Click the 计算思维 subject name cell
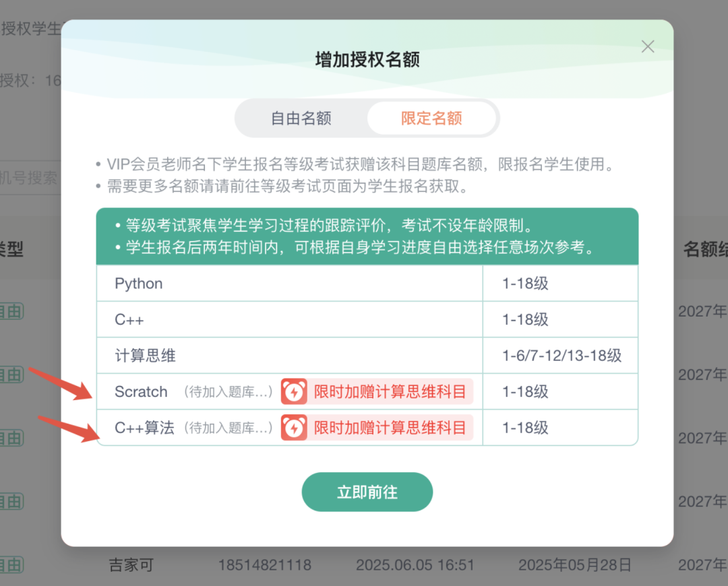The width and height of the screenshot is (728, 586). click(146, 356)
